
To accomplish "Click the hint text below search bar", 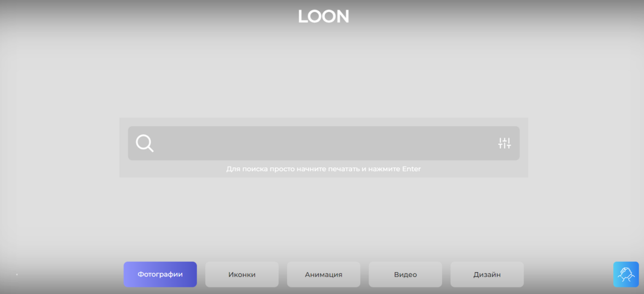I will pyautogui.click(x=324, y=169).
